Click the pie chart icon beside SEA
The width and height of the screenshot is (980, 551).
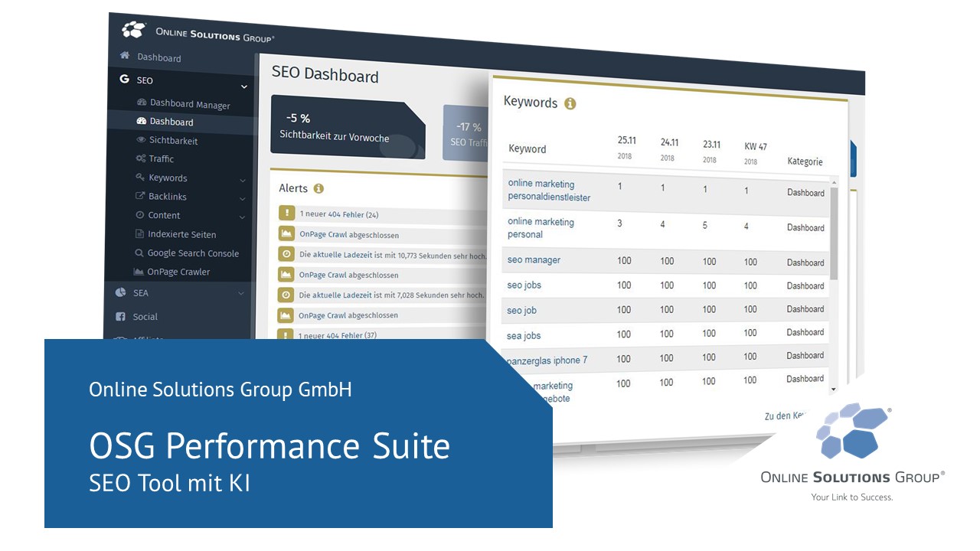point(121,292)
